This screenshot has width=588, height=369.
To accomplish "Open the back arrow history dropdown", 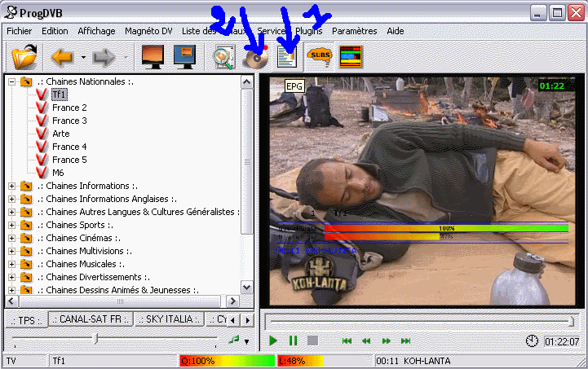I will click(83, 57).
